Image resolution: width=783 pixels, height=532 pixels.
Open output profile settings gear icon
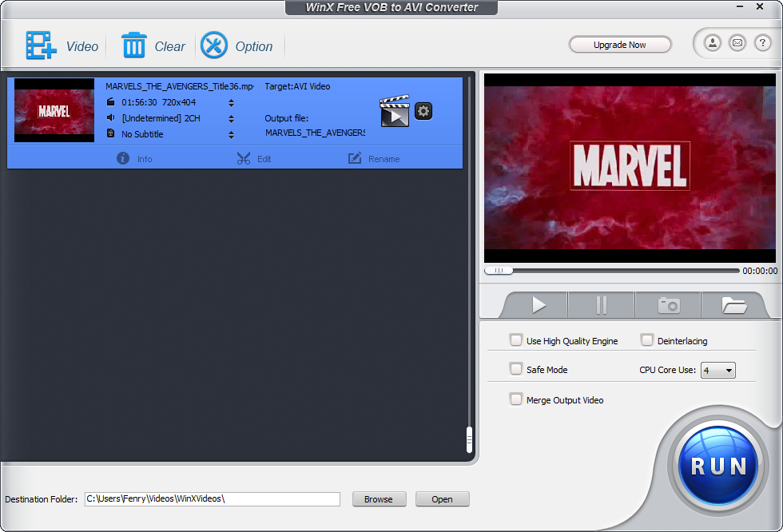[x=423, y=111]
